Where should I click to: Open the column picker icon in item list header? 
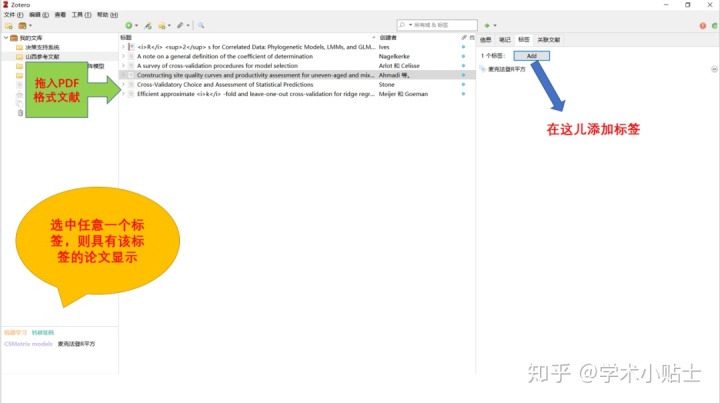click(x=472, y=38)
